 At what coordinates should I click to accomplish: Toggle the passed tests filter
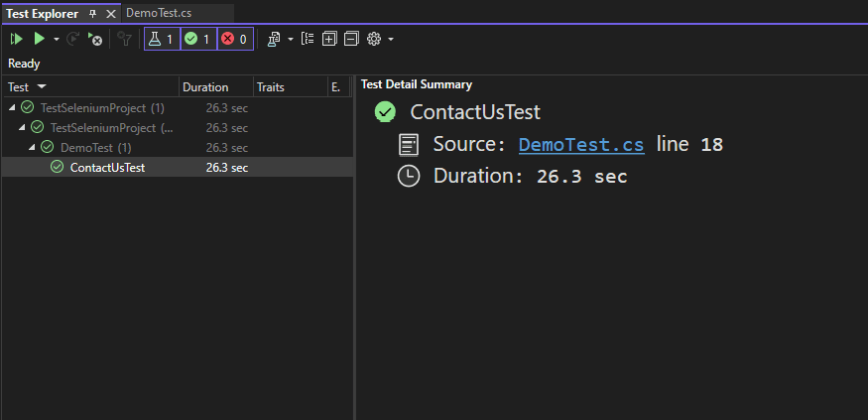[198, 40]
